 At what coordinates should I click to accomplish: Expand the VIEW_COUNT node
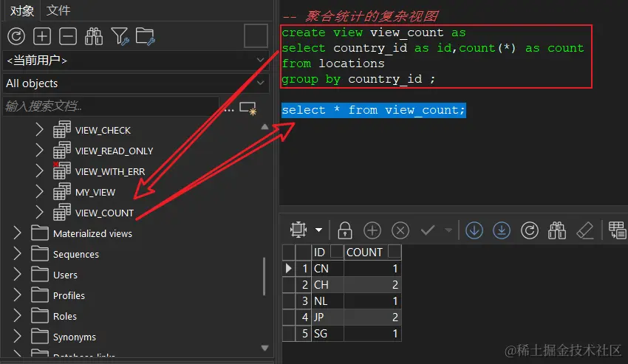[x=39, y=212]
